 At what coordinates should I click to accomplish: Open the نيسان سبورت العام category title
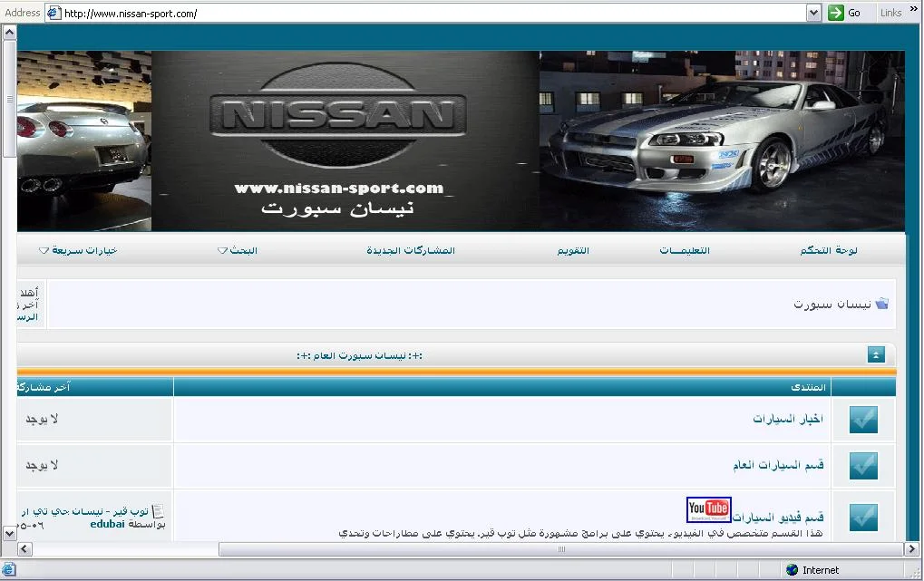[359, 355]
